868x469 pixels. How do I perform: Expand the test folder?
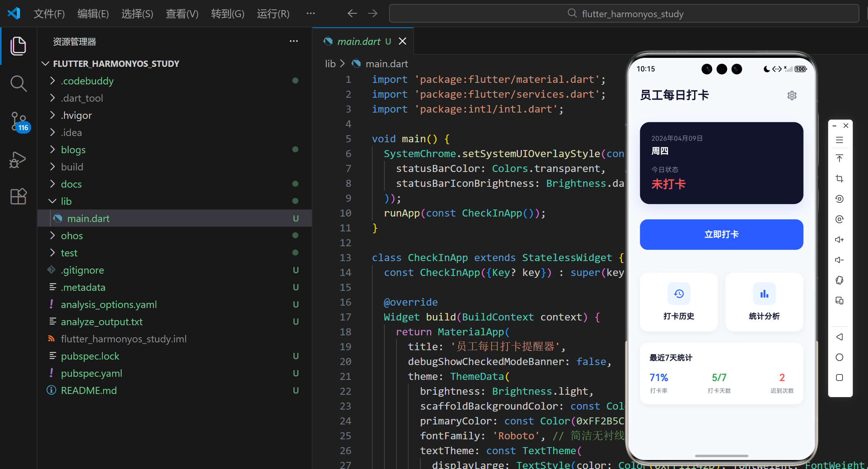pos(53,253)
